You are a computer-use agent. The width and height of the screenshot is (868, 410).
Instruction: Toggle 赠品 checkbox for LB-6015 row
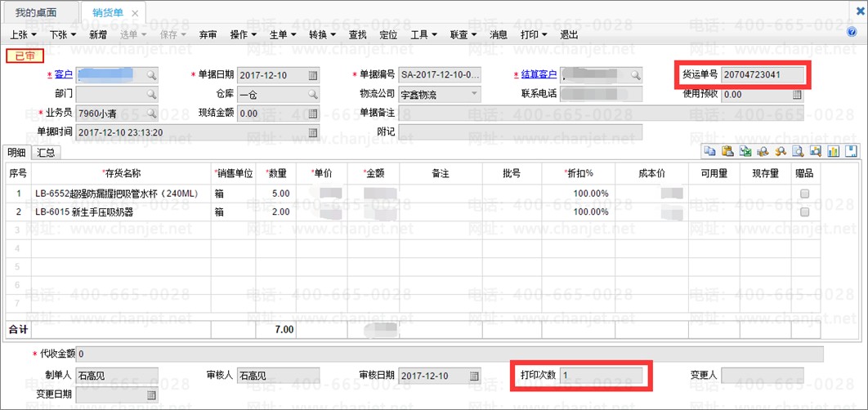click(x=805, y=212)
